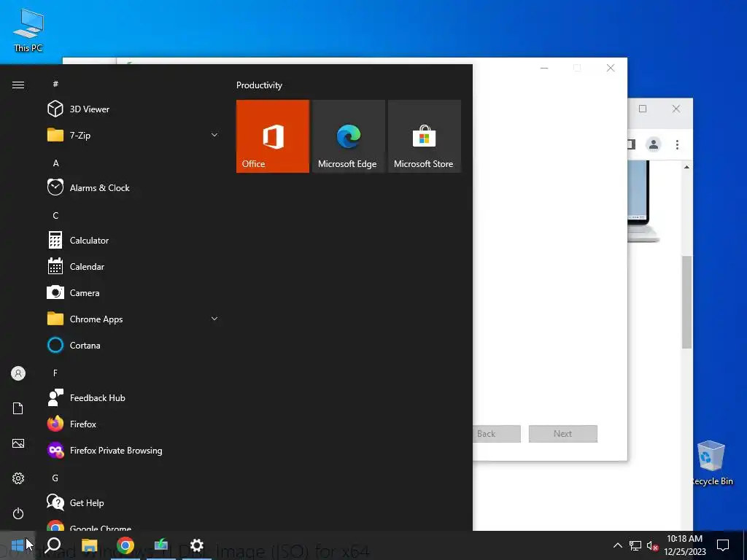The height and width of the screenshot is (560, 747).
Task: Click the letter F group header
Action: point(55,373)
